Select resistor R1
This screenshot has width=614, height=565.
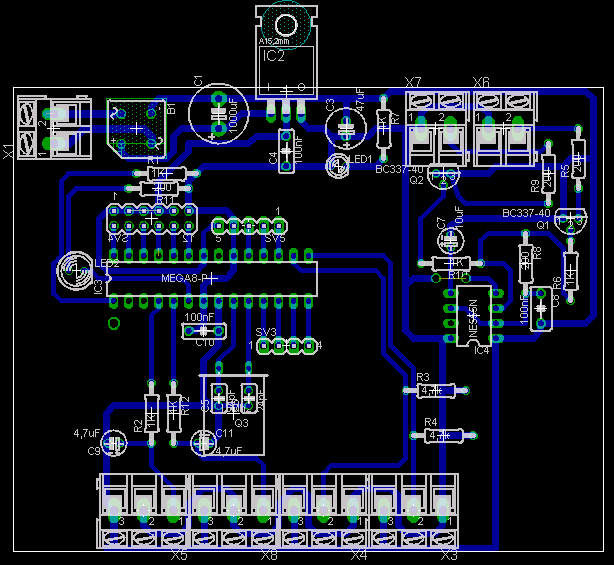(x=166, y=173)
